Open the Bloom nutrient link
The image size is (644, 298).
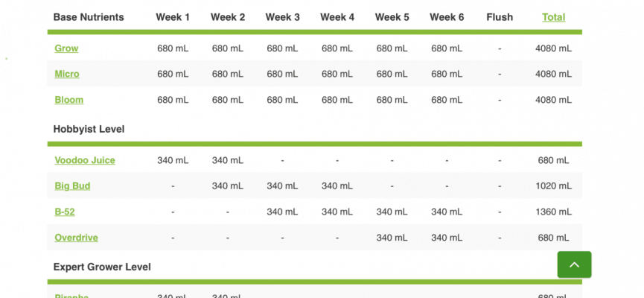69,100
